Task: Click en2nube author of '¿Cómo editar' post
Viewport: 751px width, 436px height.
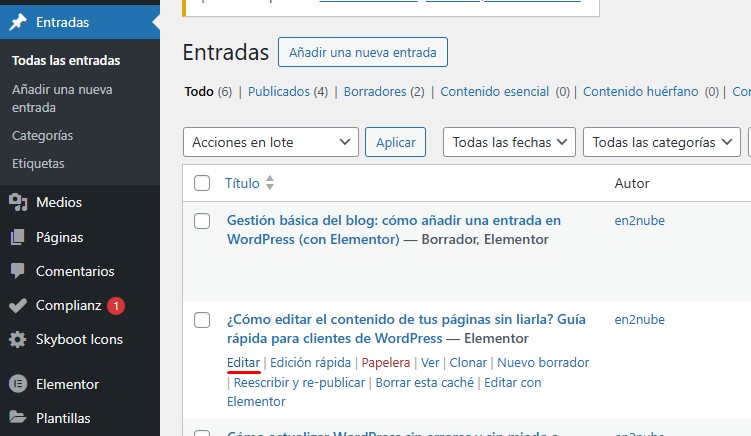Action: coord(639,320)
